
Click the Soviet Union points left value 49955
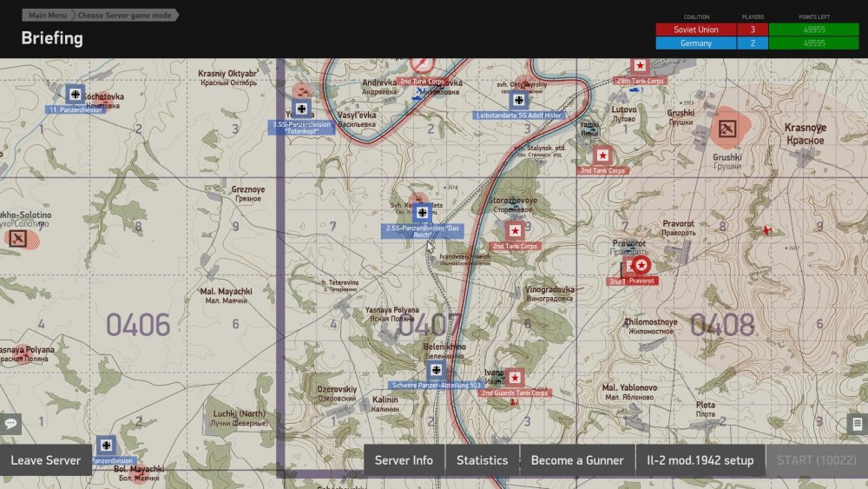pyautogui.click(x=814, y=30)
